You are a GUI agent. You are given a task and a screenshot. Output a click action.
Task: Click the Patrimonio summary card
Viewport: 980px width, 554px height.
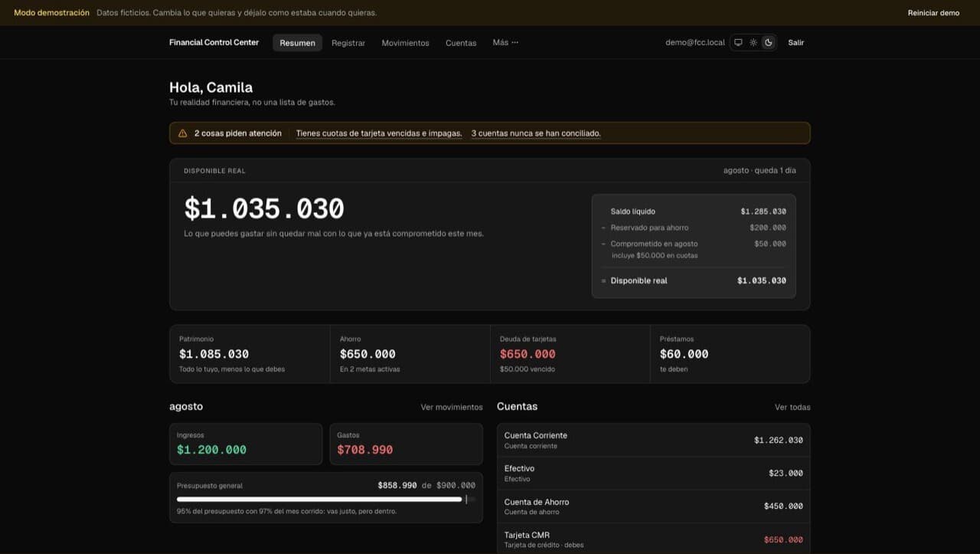click(x=250, y=354)
